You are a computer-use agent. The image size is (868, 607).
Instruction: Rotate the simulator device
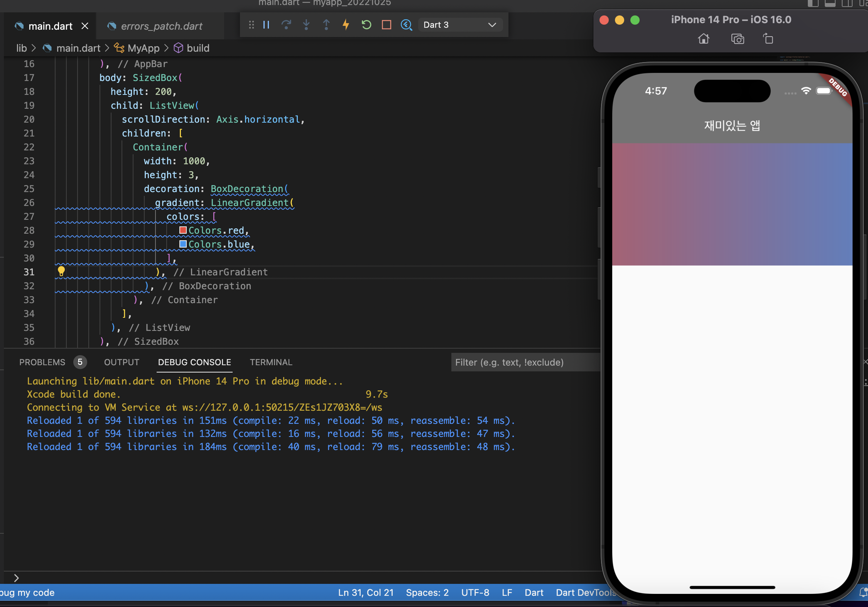768,39
